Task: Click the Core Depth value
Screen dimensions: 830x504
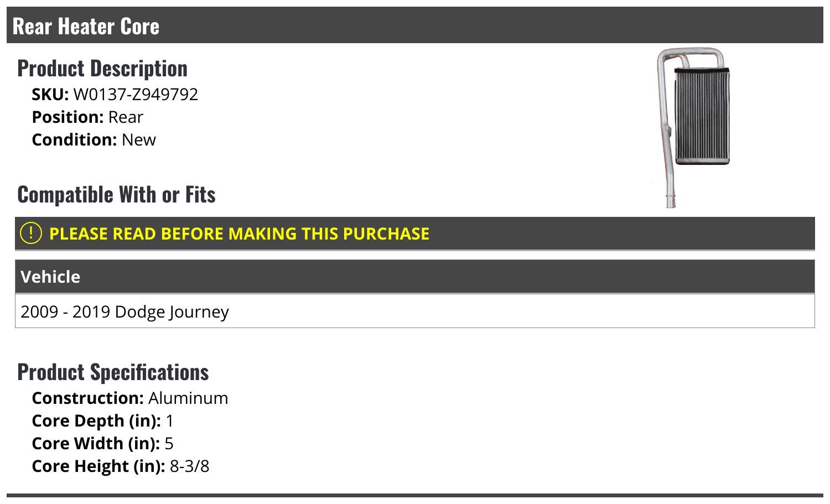Action: coord(169,421)
